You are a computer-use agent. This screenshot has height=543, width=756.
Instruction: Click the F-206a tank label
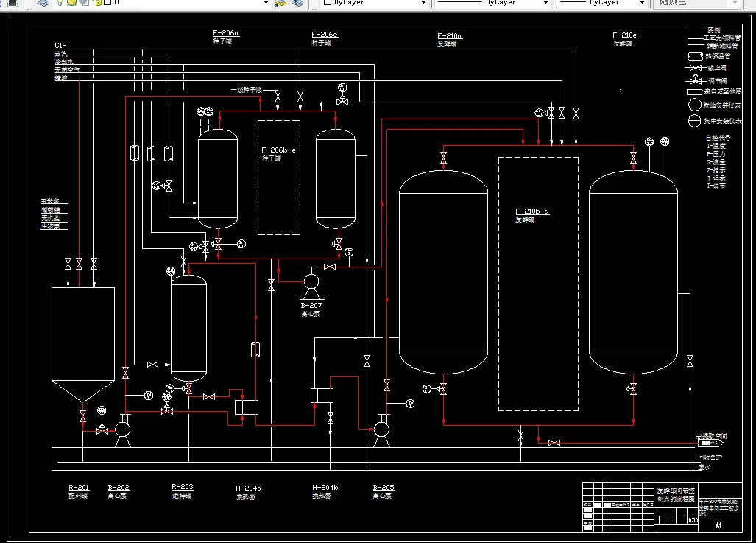tap(226, 33)
